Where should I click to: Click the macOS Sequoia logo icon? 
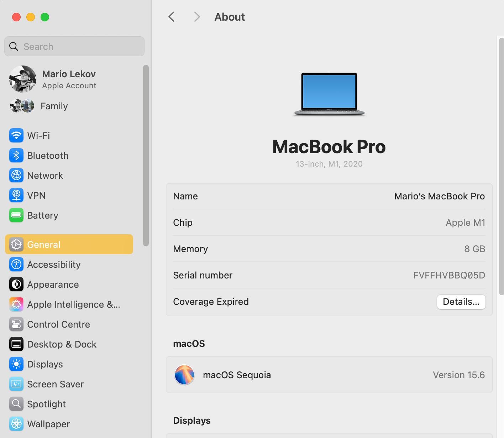184,375
